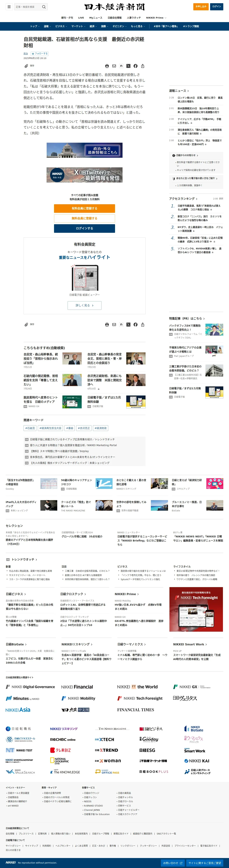
Task: Select the #赤沢亮正 keyword tag
Action: click(84, 428)
